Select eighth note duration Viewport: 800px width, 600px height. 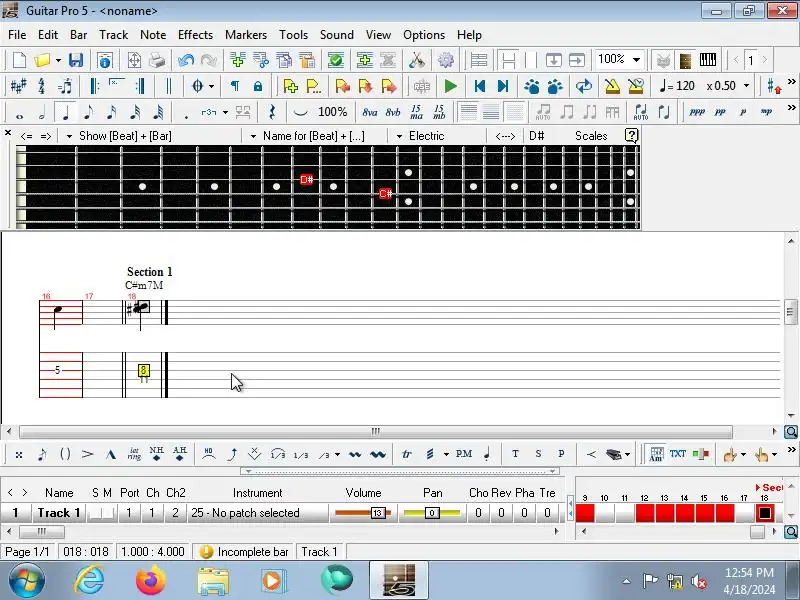88,112
